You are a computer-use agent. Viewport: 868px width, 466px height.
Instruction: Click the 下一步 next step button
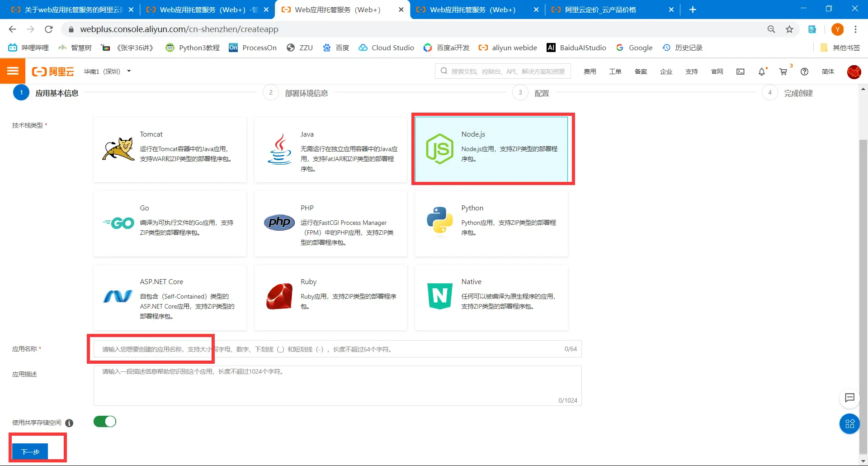(30, 452)
